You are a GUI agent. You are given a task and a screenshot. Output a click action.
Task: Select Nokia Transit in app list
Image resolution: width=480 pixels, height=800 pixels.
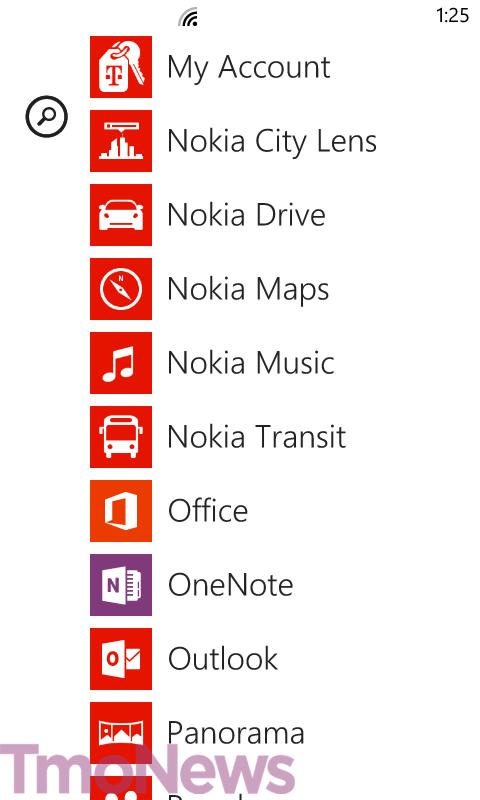coord(257,437)
